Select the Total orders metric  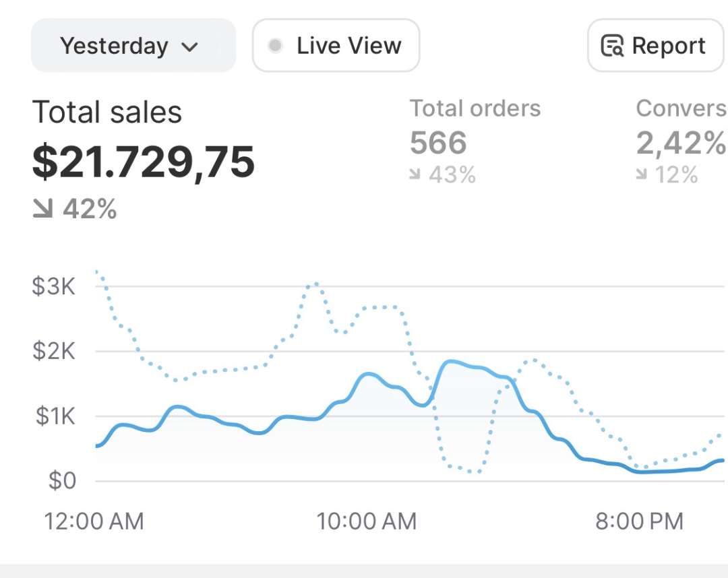point(475,108)
